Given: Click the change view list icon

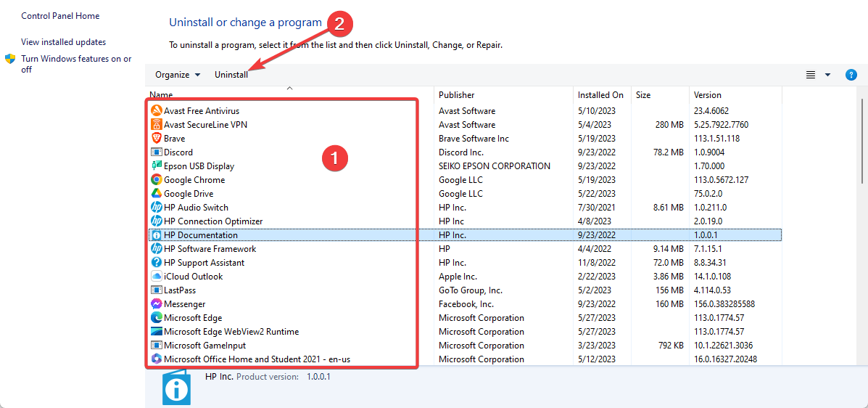Looking at the screenshot, I should click(811, 75).
